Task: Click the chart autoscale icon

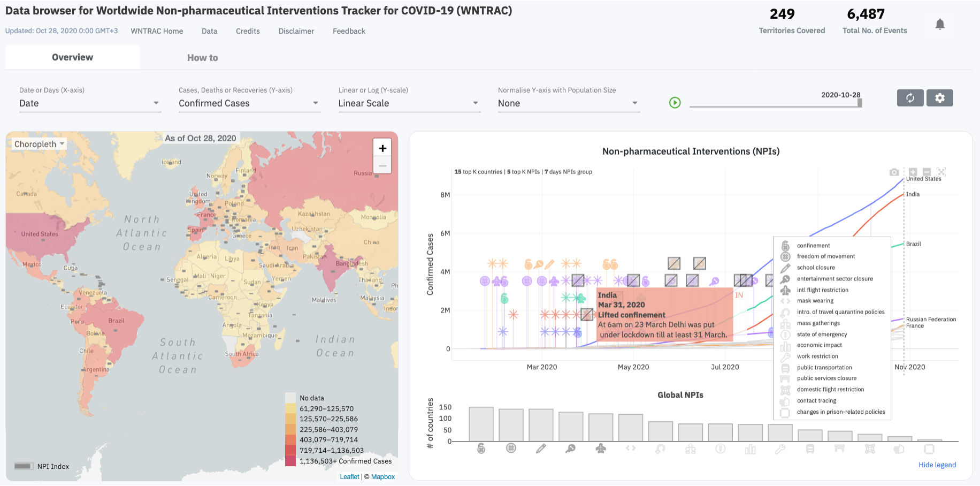Action: [941, 172]
